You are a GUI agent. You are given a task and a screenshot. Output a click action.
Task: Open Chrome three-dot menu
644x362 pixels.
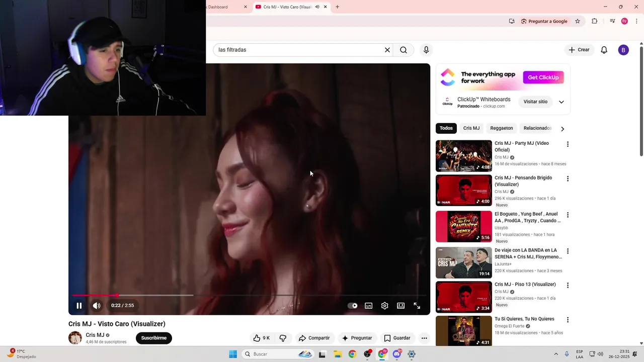tap(637, 21)
